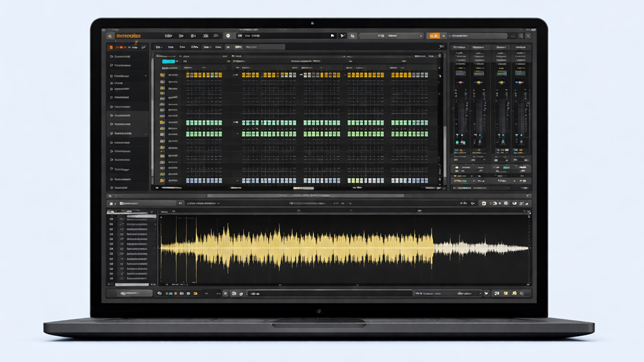Toggle the first orange step in the top pattern row
The image size is (644, 362).
(188, 75)
